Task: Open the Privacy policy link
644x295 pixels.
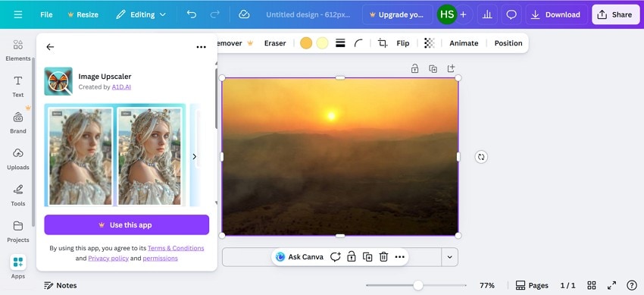Action: point(108,259)
